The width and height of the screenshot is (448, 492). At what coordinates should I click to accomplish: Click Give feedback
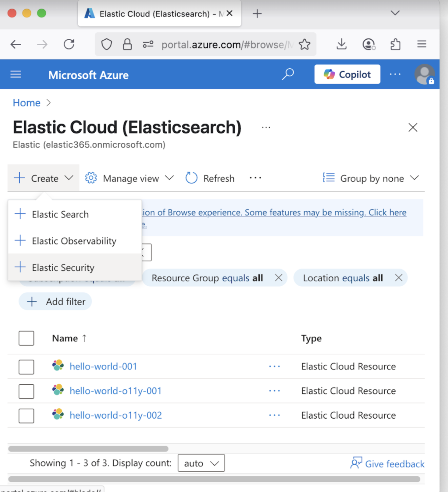387,463
